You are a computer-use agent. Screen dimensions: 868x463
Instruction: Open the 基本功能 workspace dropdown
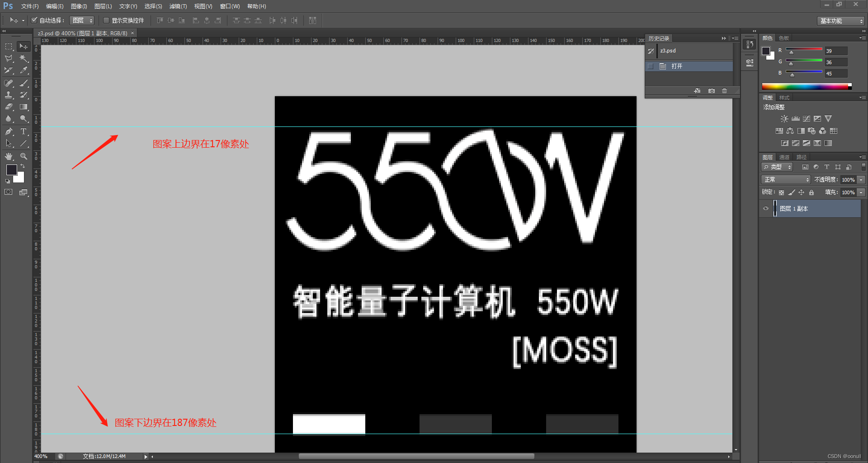[841, 21]
